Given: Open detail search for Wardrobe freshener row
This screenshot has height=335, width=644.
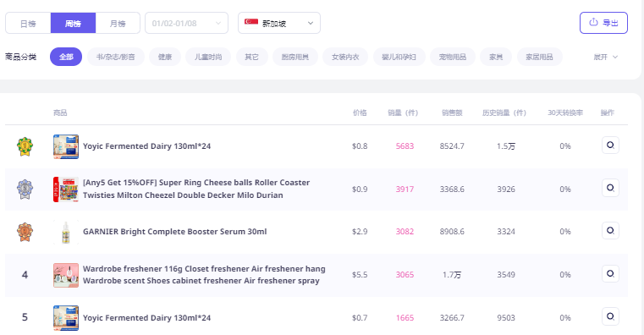Looking at the screenshot, I should [x=610, y=274].
